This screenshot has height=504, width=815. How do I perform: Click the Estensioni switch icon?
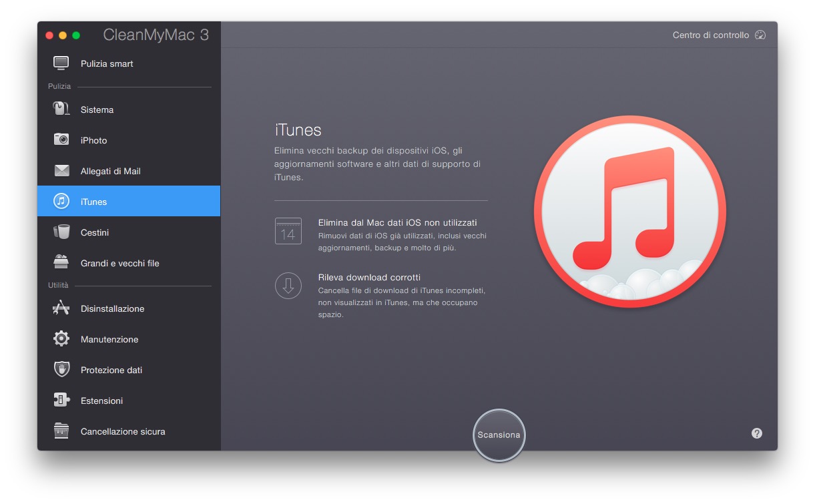61,400
